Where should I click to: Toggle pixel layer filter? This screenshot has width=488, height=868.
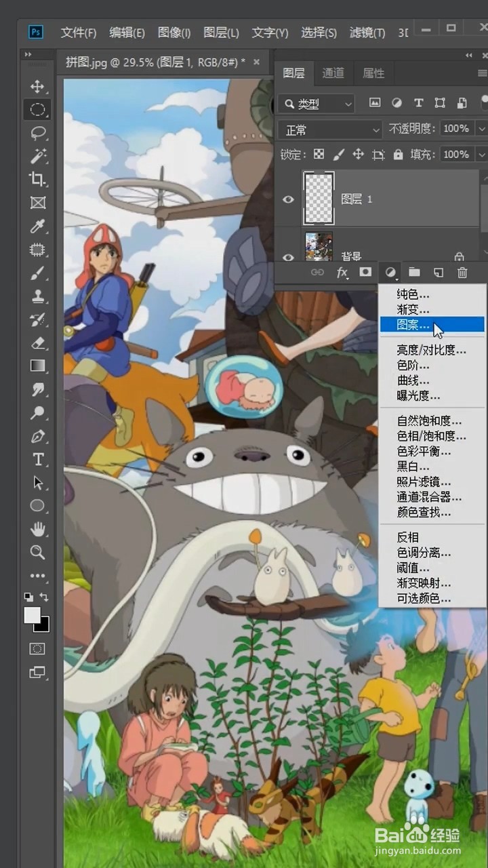[x=374, y=103]
